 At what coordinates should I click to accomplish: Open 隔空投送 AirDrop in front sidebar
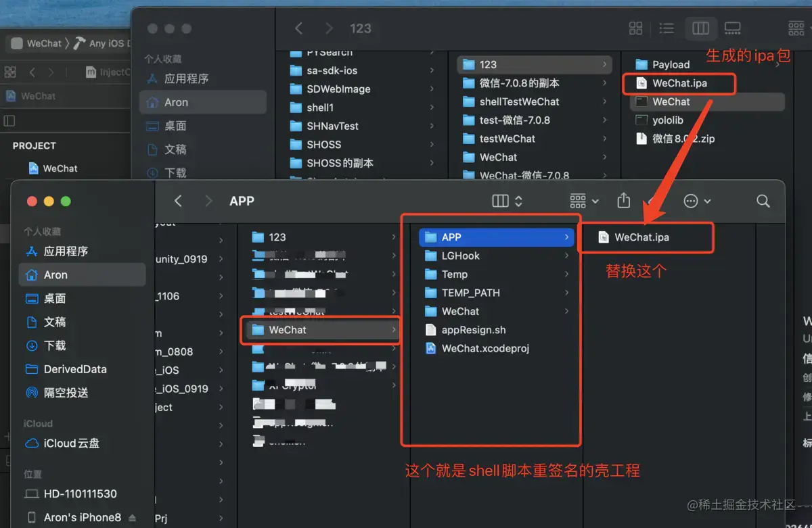[82, 393]
